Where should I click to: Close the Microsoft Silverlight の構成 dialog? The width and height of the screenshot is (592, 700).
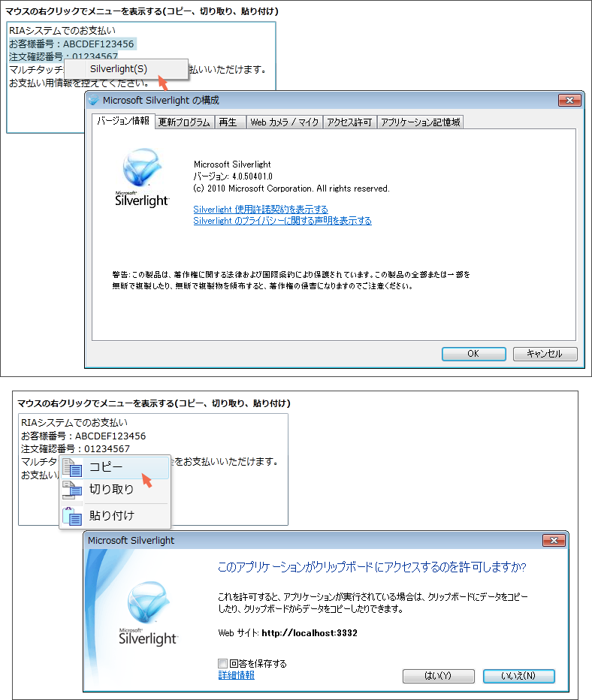tap(569, 101)
